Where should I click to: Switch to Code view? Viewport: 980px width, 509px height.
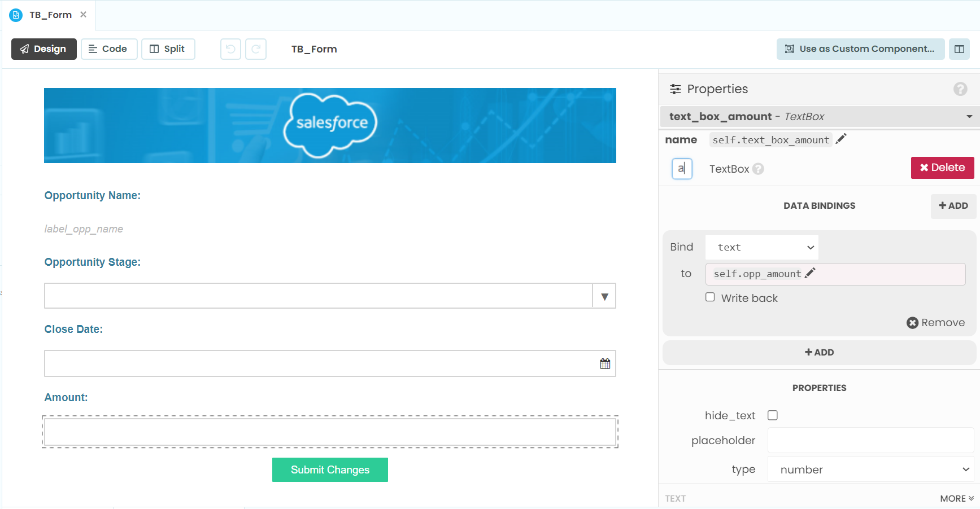point(108,49)
